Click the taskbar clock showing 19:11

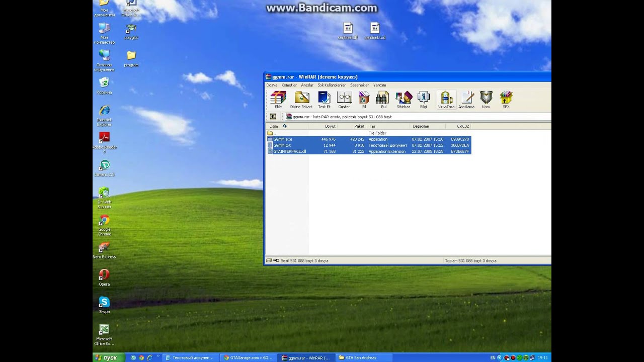click(543, 357)
